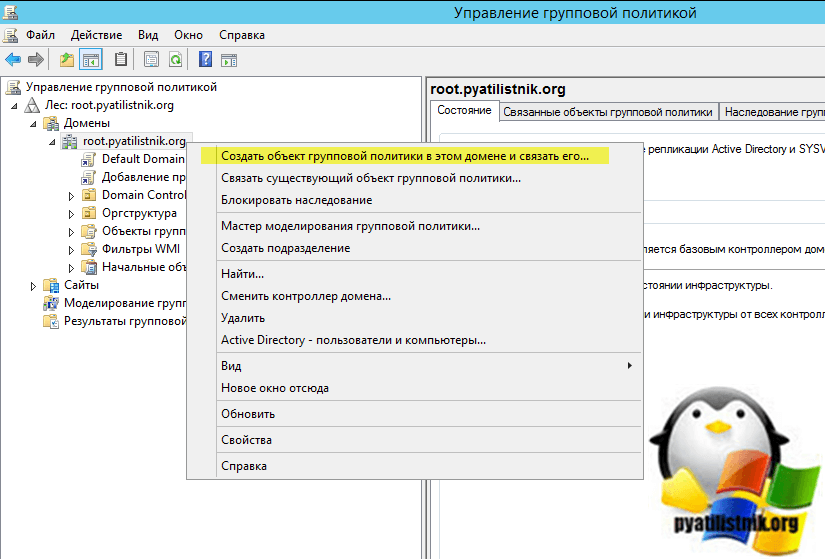Open the Действие menu in menu bar
The image size is (825, 559).
pos(96,35)
